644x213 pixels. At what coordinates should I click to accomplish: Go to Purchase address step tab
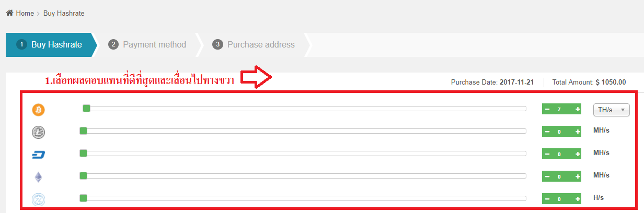[254, 45]
